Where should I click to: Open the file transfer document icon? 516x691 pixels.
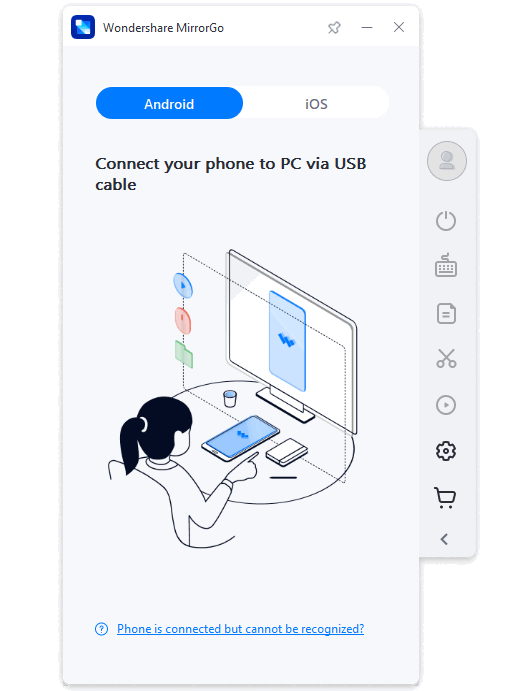point(446,314)
